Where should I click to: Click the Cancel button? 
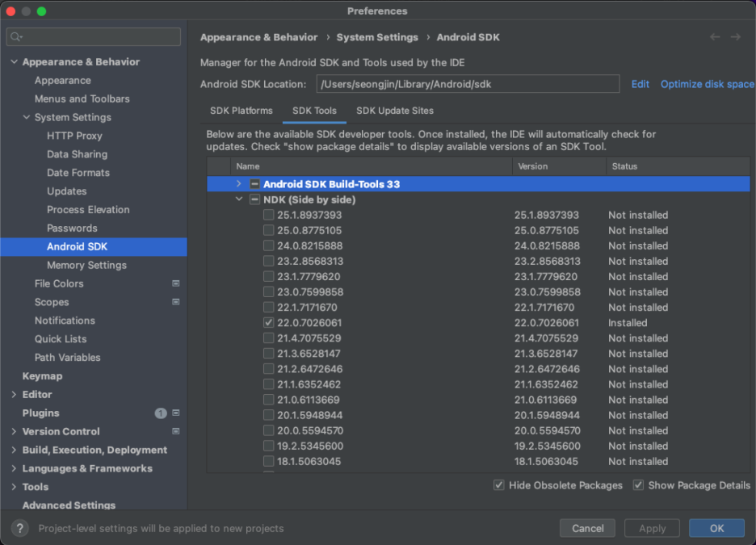coord(587,528)
